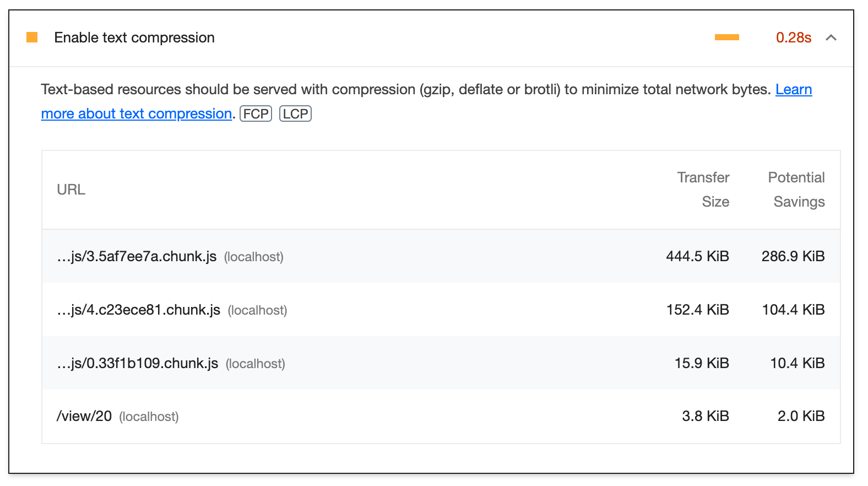This screenshot has width=868, height=486.
Task: Click the 104.4 KiB potential savings cell
Action: coord(793,310)
